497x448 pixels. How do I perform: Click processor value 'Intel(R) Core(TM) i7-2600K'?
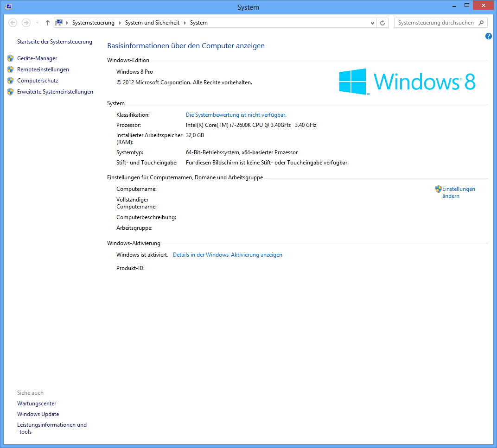[x=251, y=125]
